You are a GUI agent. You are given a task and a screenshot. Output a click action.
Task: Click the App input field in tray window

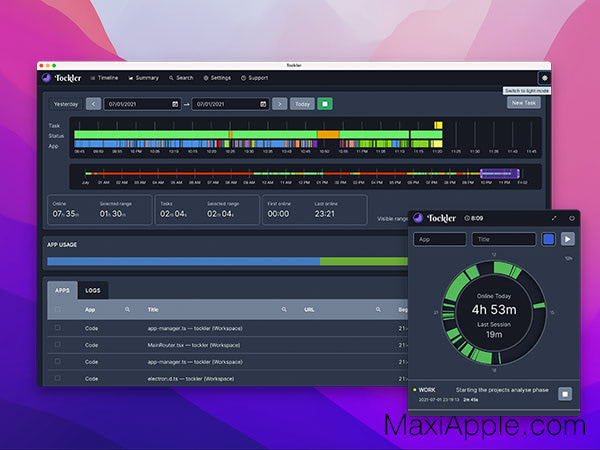coord(440,239)
